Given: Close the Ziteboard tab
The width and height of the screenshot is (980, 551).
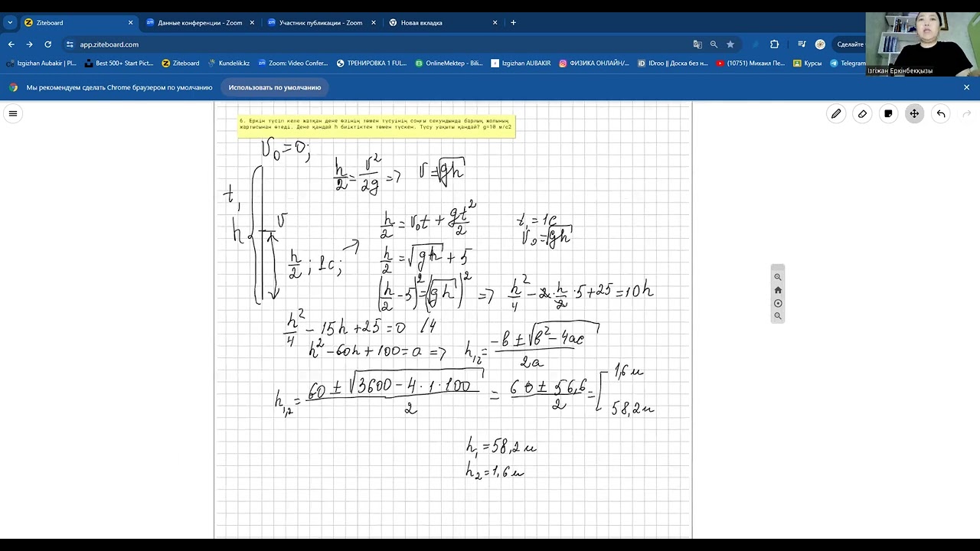Looking at the screenshot, I should click(130, 22).
